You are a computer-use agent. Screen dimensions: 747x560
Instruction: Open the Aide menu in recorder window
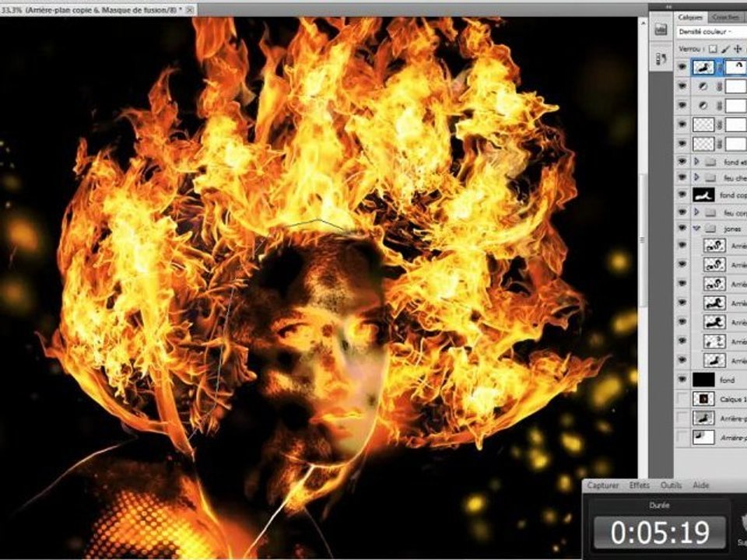(701, 485)
